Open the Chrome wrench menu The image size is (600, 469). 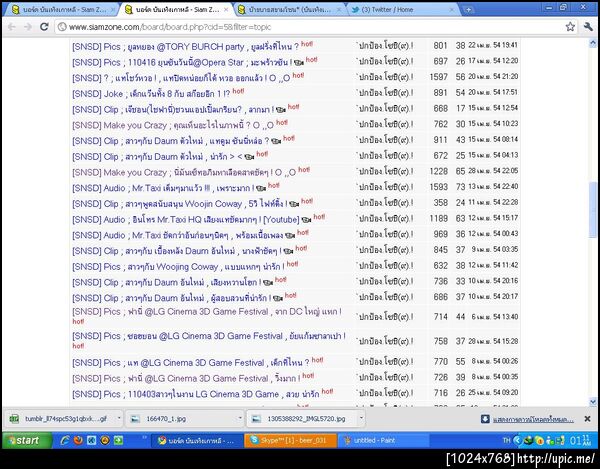(588, 27)
